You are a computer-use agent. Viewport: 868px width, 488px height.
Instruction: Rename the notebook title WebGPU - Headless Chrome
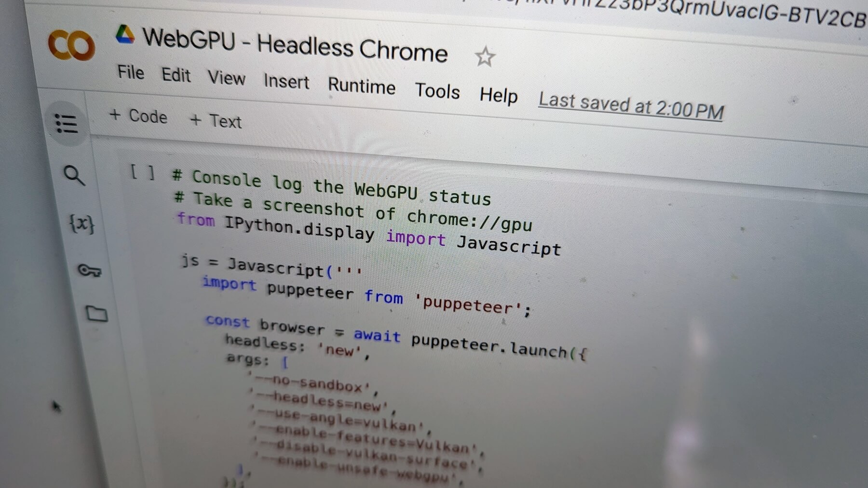[x=295, y=45]
